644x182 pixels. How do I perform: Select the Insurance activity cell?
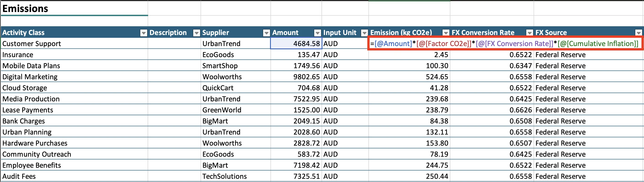tap(74, 55)
